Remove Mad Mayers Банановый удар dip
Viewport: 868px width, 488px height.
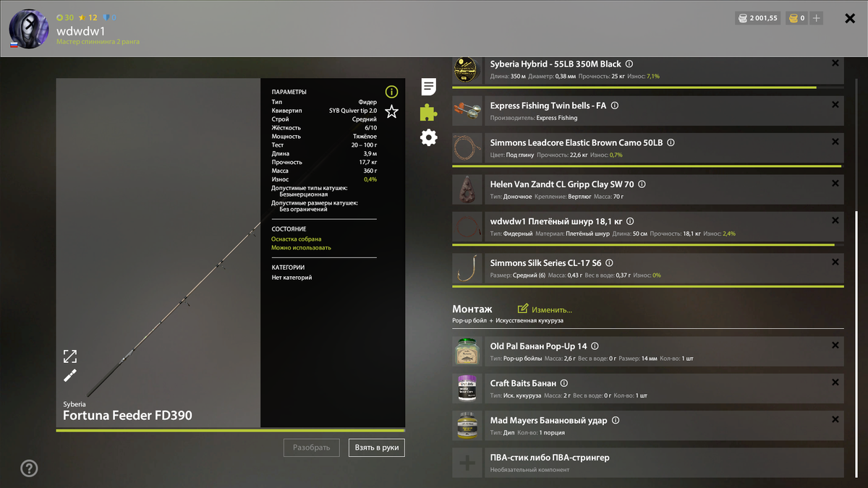click(835, 419)
